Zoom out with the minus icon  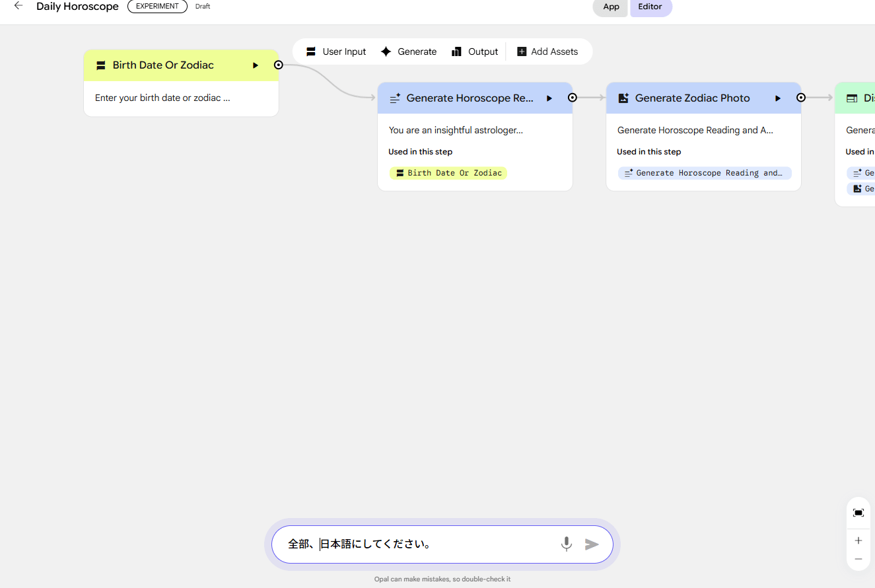pyautogui.click(x=858, y=559)
